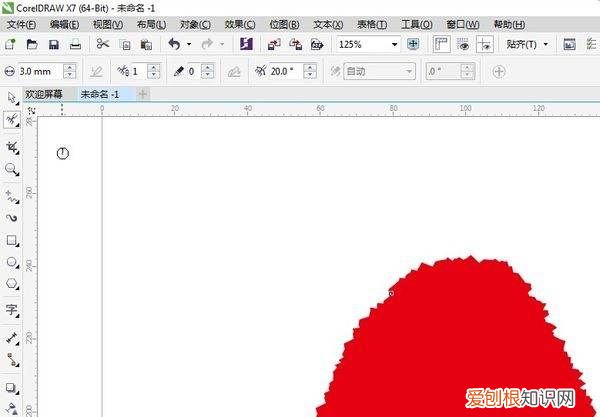Screen dimensions: 600x417
Task: Click the Paste icon
Action: (146, 45)
